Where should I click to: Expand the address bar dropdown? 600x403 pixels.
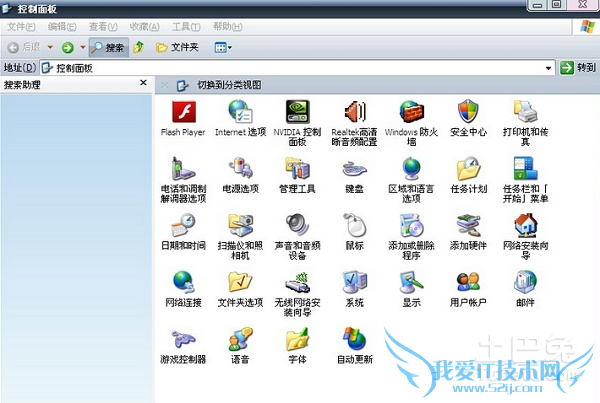(548, 68)
